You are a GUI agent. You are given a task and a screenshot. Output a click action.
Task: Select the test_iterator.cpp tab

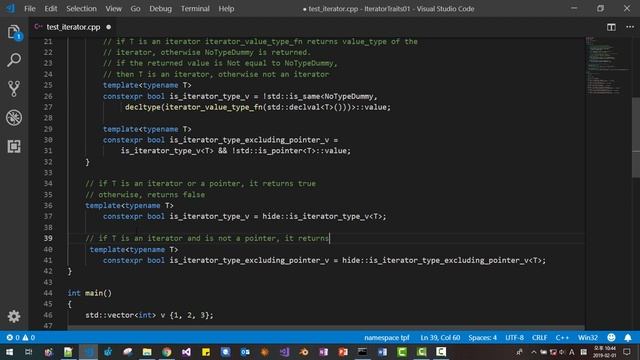(x=73, y=27)
